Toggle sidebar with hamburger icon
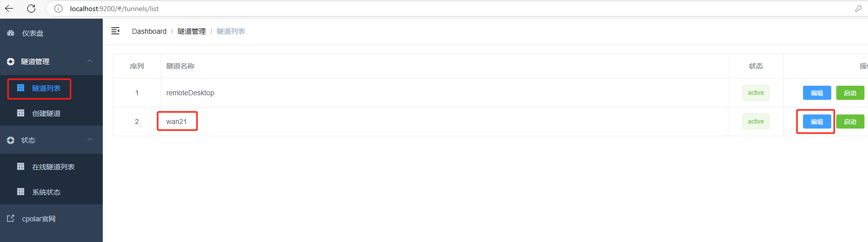Screen dimensions: 868x242 click(x=115, y=31)
